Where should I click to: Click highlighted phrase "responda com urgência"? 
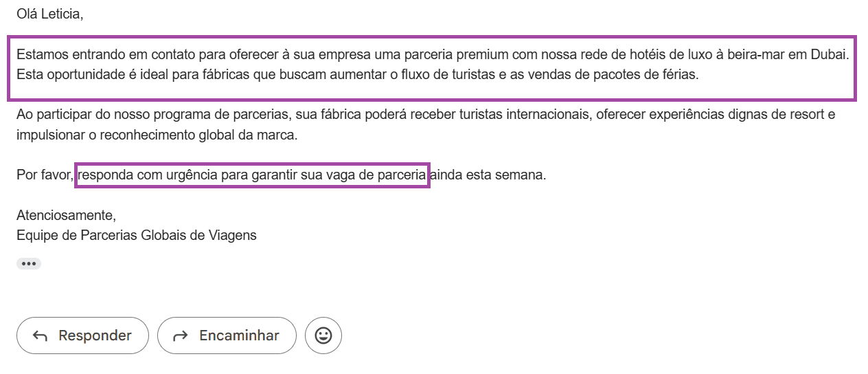tap(137, 175)
